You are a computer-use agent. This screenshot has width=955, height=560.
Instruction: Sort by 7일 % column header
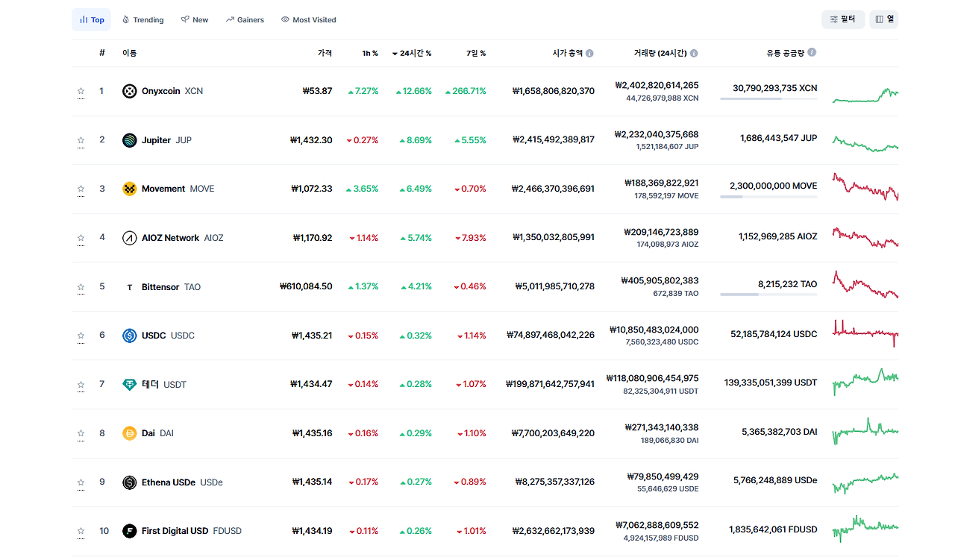click(476, 54)
